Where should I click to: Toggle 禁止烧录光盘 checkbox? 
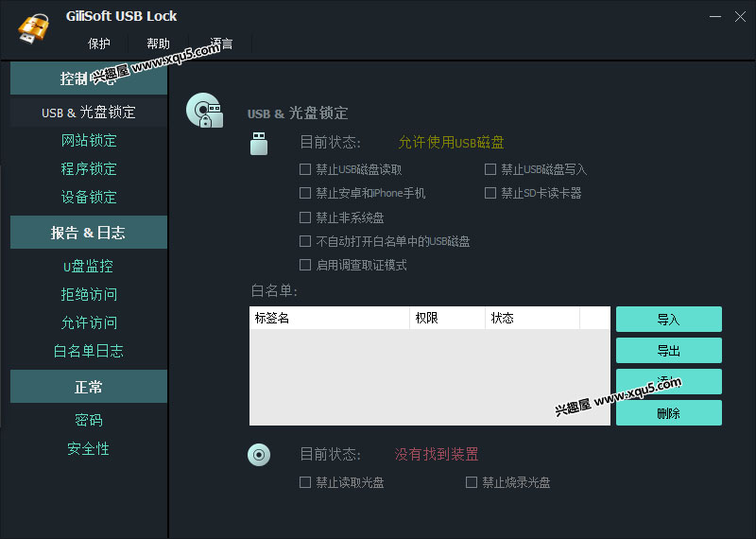tap(471, 482)
